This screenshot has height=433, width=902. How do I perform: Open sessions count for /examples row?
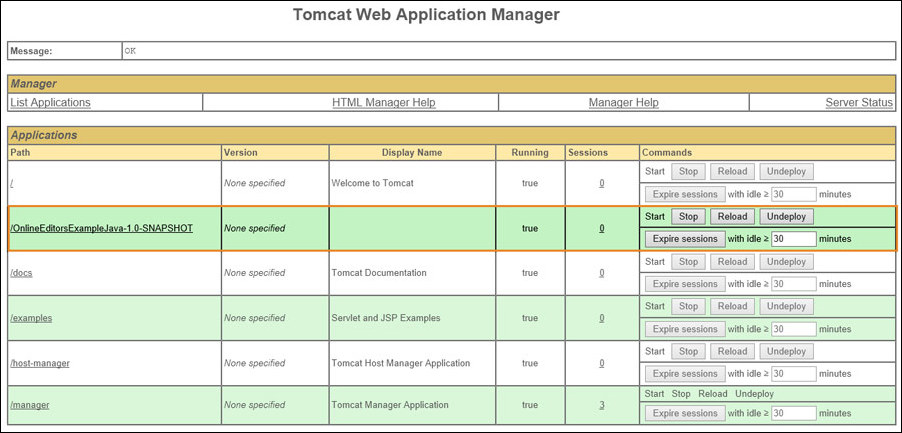602,318
